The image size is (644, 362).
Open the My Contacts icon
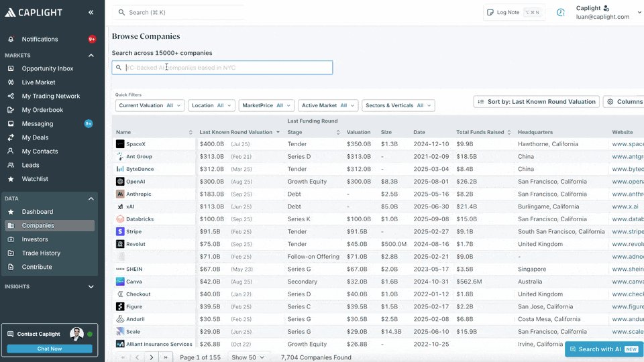(11, 151)
